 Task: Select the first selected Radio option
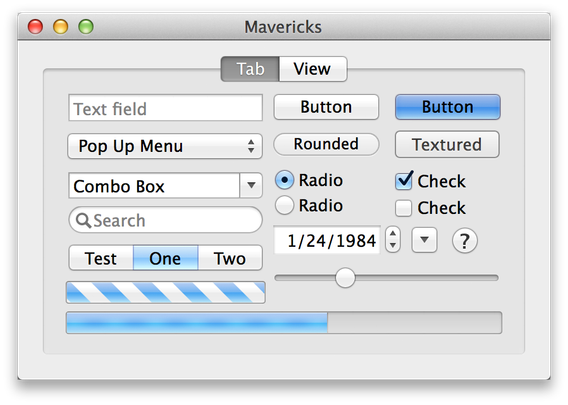284,180
